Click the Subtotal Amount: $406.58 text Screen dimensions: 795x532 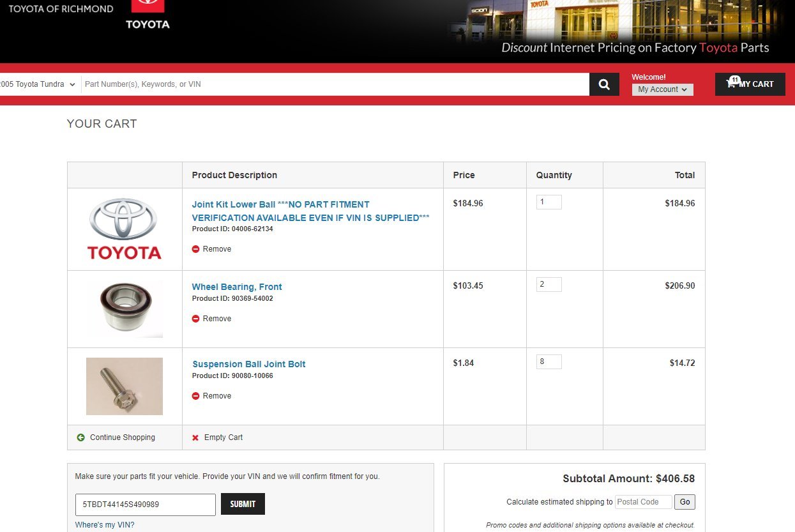(628, 478)
